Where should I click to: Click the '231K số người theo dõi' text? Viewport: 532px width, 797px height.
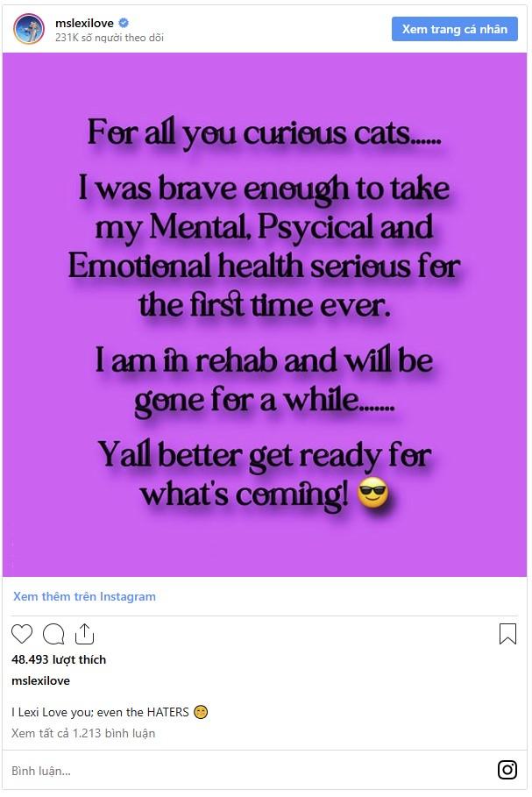[110, 38]
